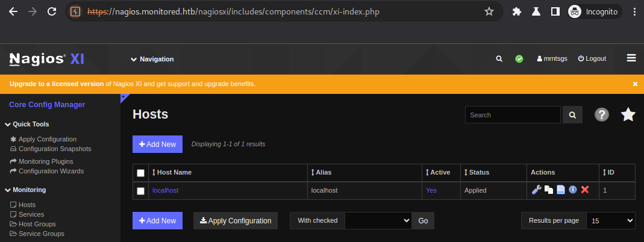Open Monitoring Plugins in sidebar
This screenshot has height=242, width=644.
(42, 161)
